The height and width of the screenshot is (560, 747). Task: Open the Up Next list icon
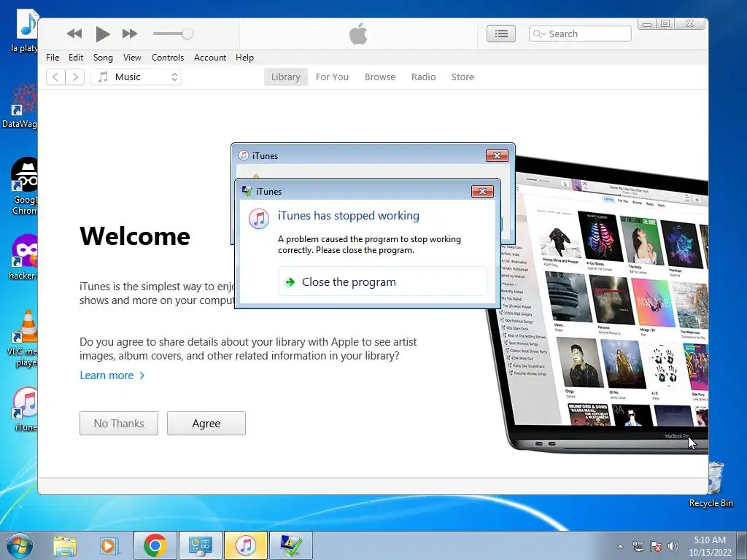tap(500, 34)
